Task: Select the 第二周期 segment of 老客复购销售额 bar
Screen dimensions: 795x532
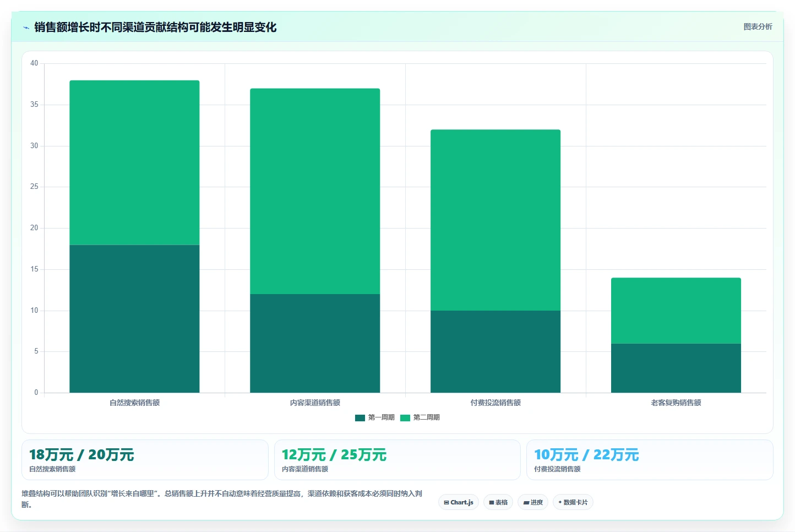Action: click(676, 311)
